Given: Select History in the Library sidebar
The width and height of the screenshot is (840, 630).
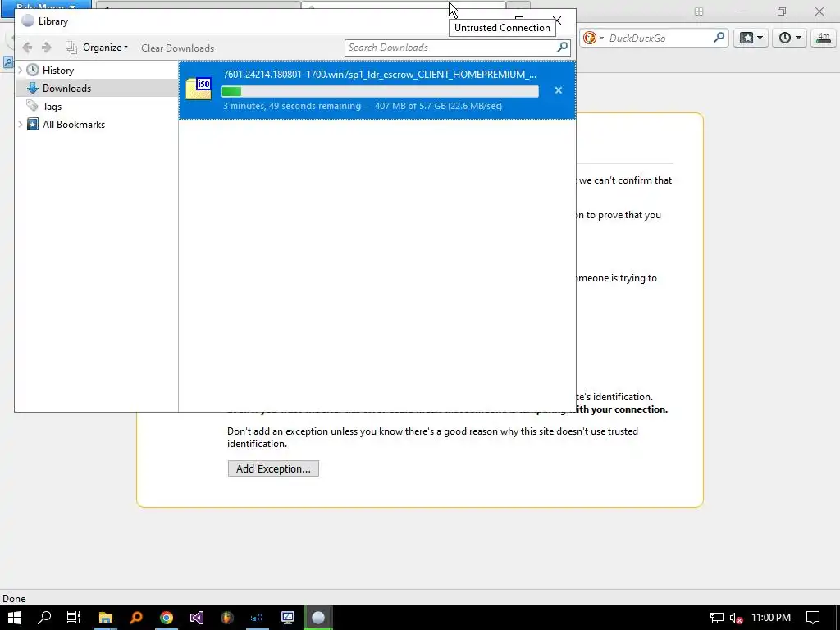Looking at the screenshot, I should (x=58, y=71).
